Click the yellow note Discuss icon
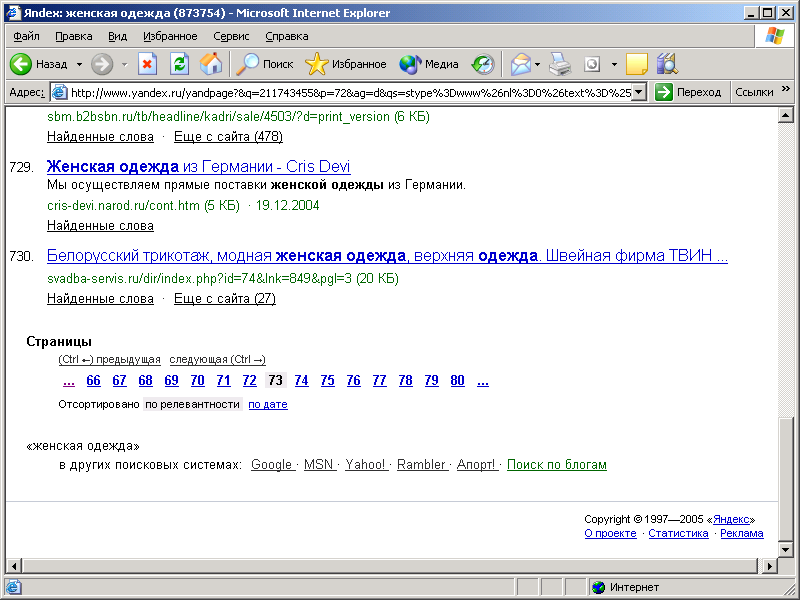Screen dimensions: 800x600 point(636,64)
